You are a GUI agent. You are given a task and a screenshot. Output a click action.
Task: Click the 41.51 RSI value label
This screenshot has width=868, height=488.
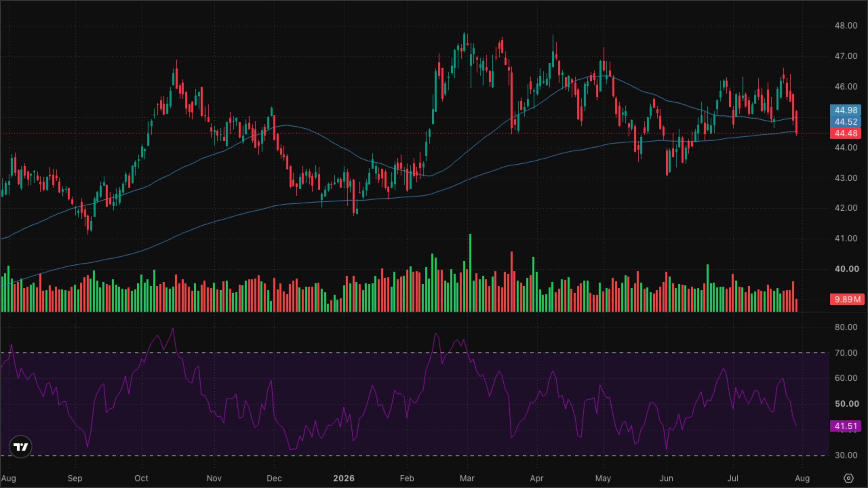click(846, 426)
